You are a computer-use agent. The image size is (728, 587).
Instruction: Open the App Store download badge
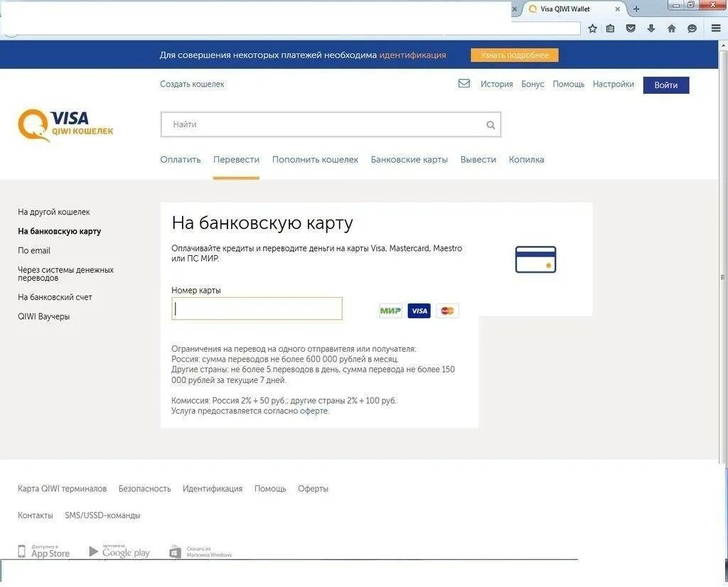click(x=43, y=551)
